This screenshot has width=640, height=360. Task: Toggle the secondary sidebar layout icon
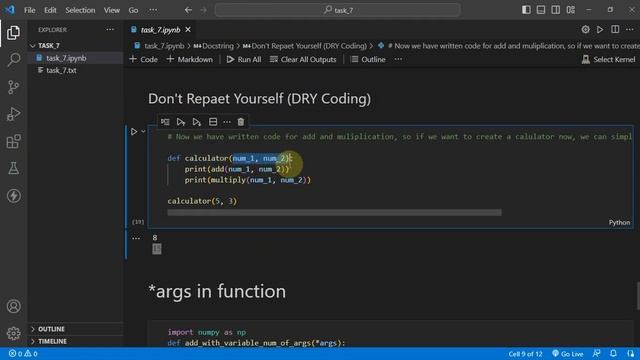(x=556, y=10)
